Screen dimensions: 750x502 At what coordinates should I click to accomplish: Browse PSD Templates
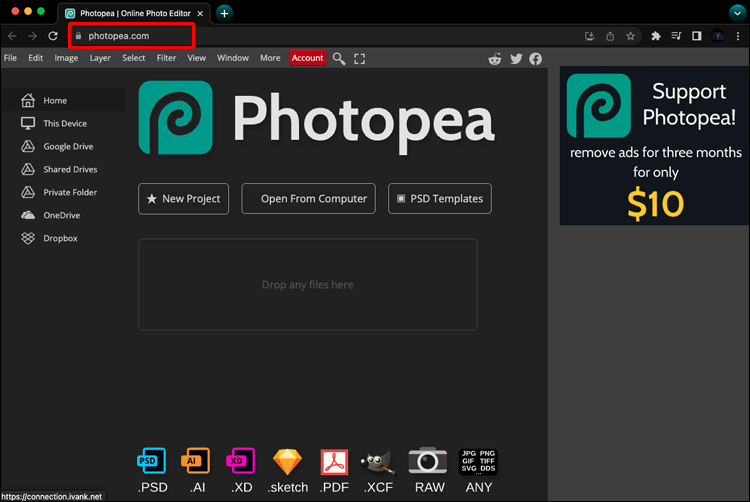click(439, 199)
